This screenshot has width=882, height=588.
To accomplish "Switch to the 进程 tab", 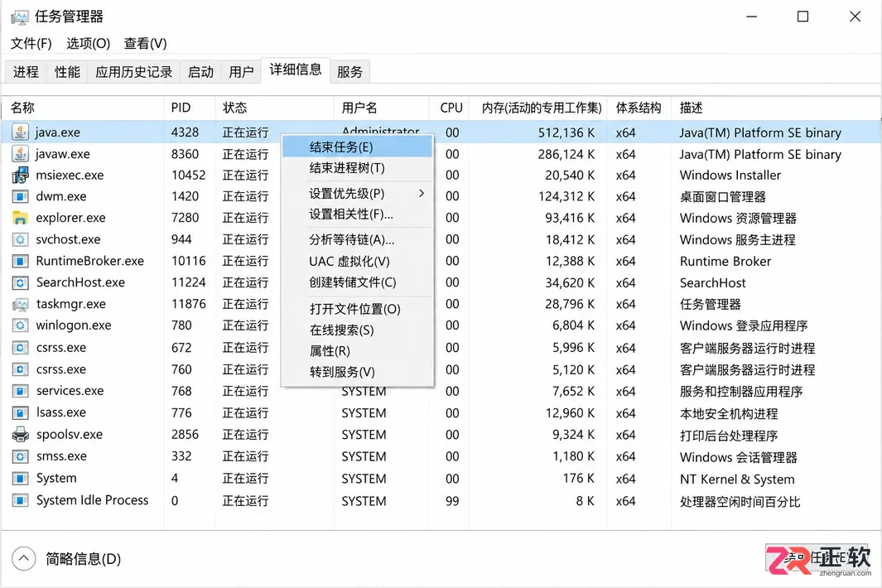I will 26,71.
